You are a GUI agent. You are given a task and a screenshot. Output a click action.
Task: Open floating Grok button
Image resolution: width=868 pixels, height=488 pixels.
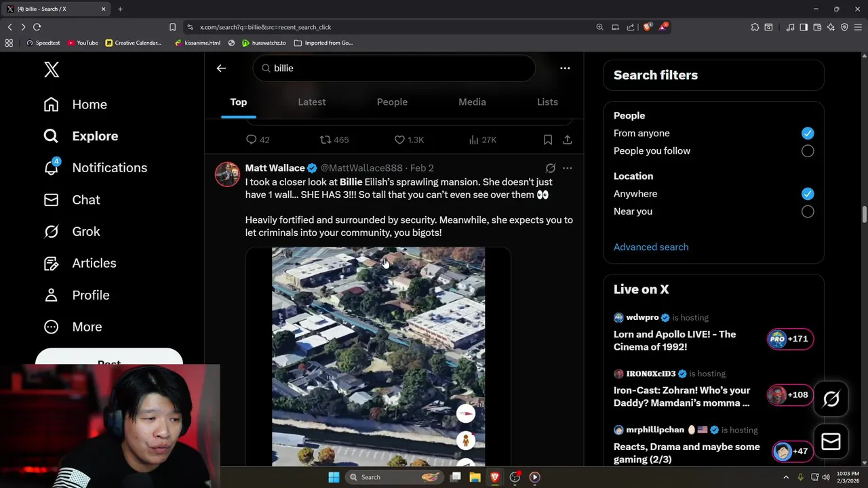(831, 399)
